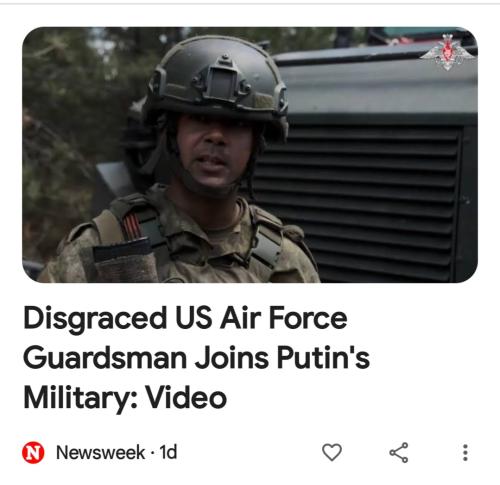
Task: Click the vehicle grille in the photo
Action: coord(360,200)
